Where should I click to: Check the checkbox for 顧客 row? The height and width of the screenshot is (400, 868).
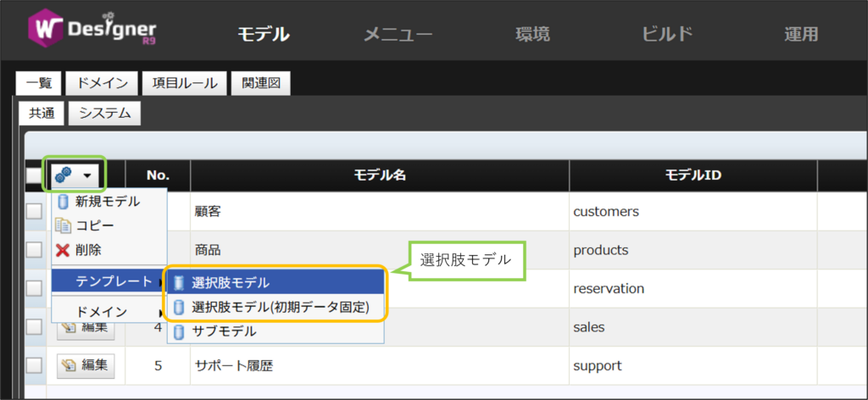tap(34, 211)
